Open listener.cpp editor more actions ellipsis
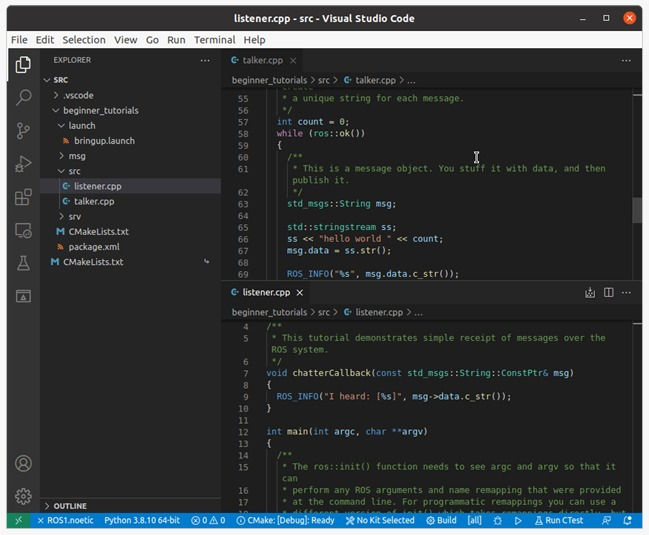 point(626,293)
